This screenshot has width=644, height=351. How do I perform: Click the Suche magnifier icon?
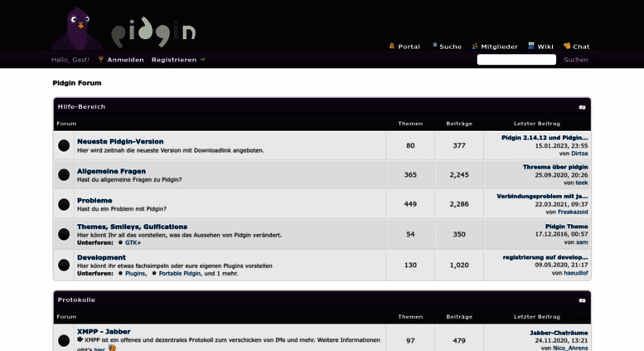434,46
